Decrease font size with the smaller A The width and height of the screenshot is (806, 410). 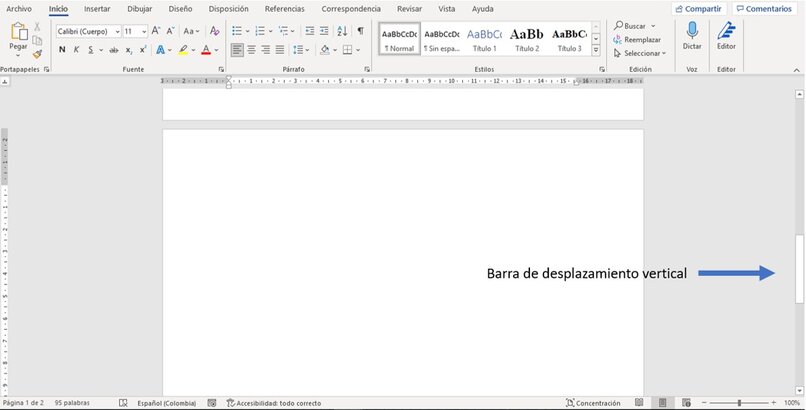point(171,31)
